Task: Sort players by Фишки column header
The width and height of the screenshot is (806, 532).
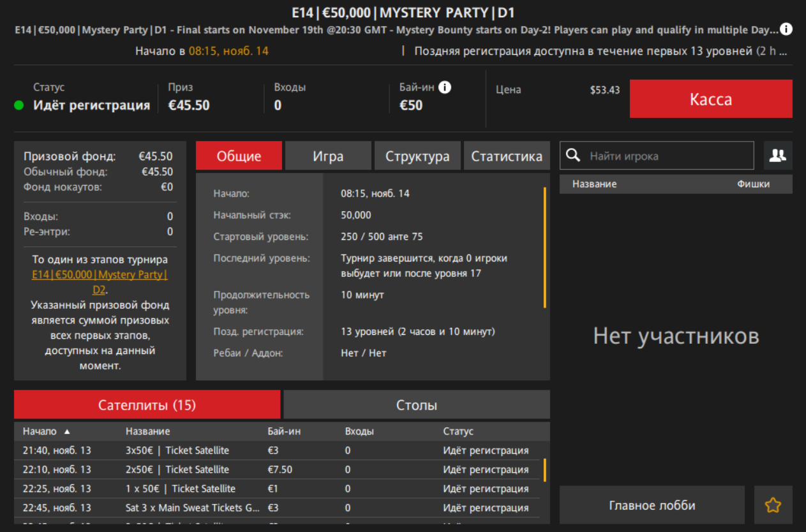Action: [753, 184]
